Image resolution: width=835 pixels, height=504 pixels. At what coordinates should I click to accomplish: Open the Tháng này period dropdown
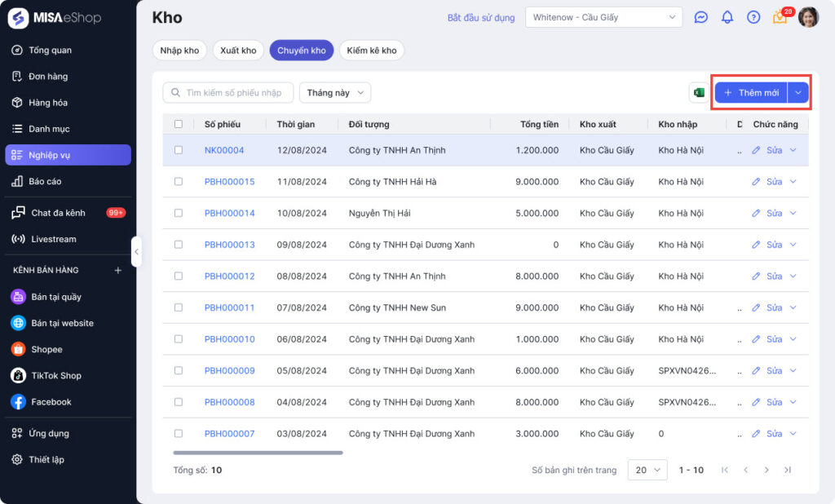pyautogui.click(x=335, y=93)
